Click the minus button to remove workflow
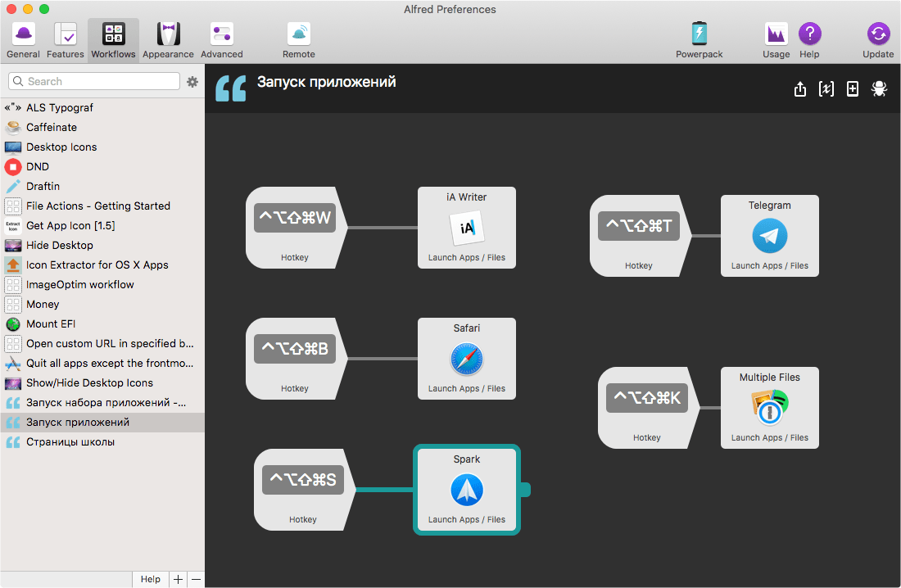Image resolution: width=901 pixels, height=588 pixels. click(x=196, y=579)
